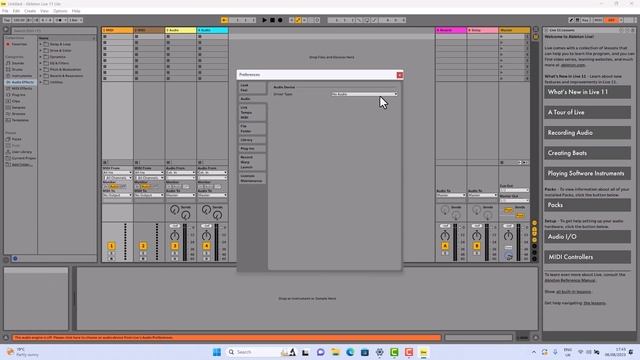Open the Windows Start menu
640x360 pixels.
[x=217, y=352]
